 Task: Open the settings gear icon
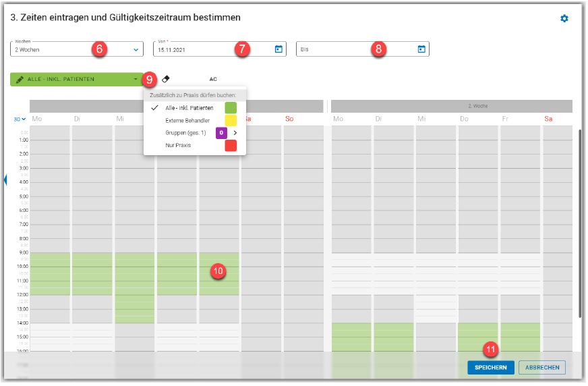(564, 18)
